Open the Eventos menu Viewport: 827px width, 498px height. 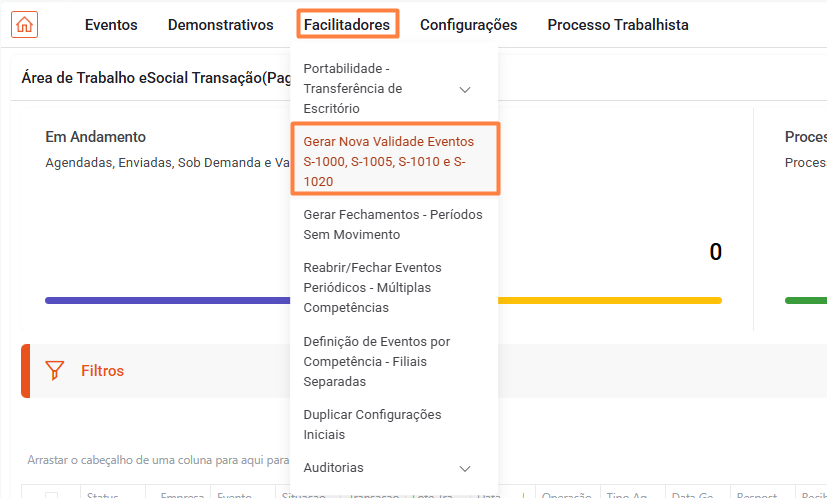111,25
